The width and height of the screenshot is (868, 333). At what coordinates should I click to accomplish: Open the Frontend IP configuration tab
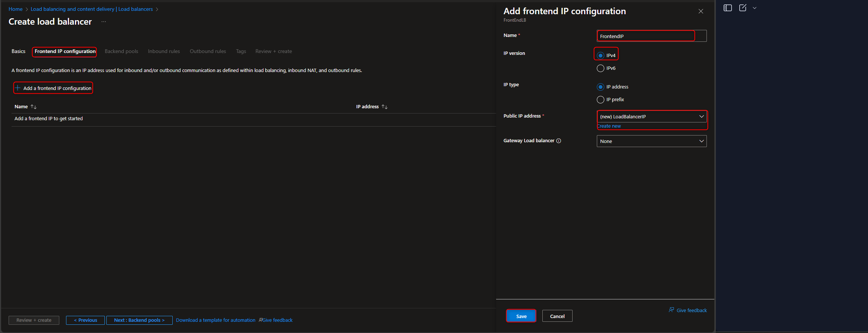65,51
